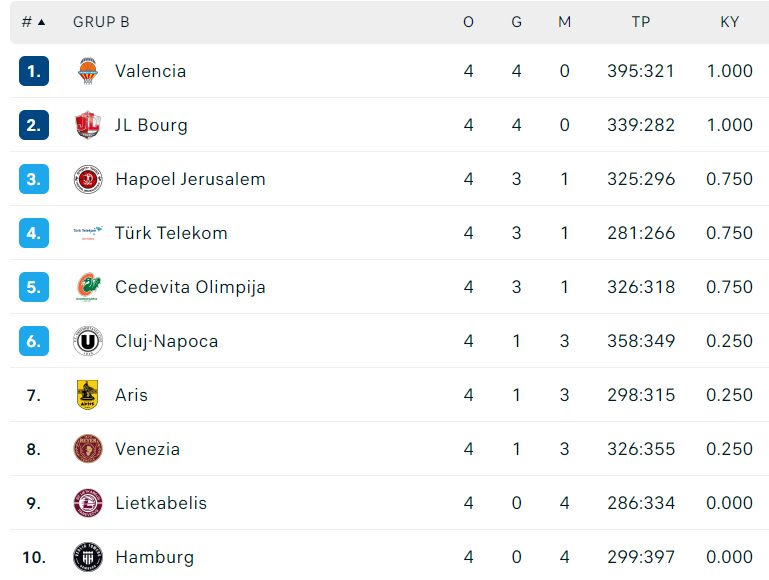
Task: Click the light blue rank 6 badge
Action: tap(34, 341)
